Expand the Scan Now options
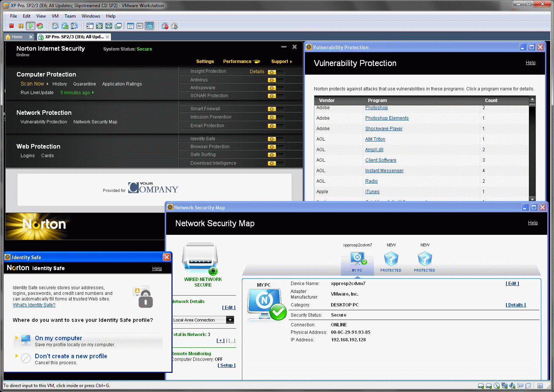The image size is (554, 392). point(48,84)
